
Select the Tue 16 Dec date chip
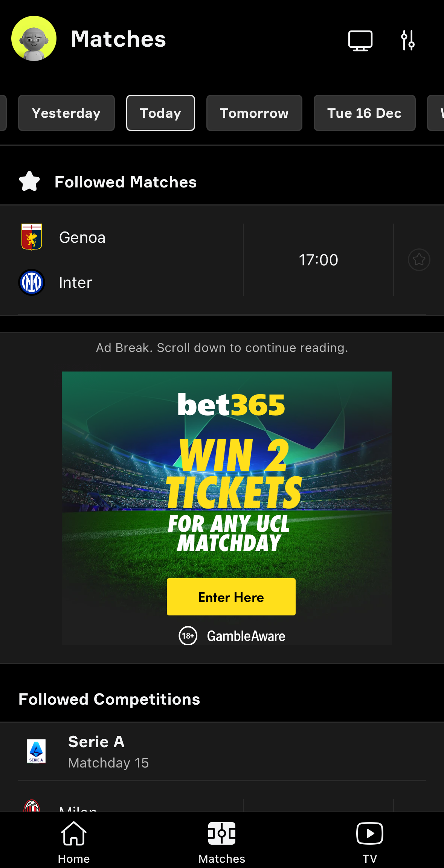[364, 113]
